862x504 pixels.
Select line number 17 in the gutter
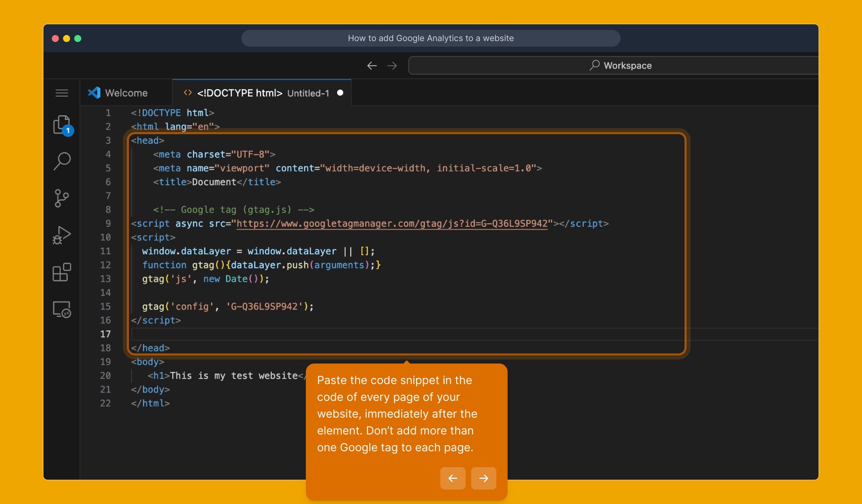[106, 334]
